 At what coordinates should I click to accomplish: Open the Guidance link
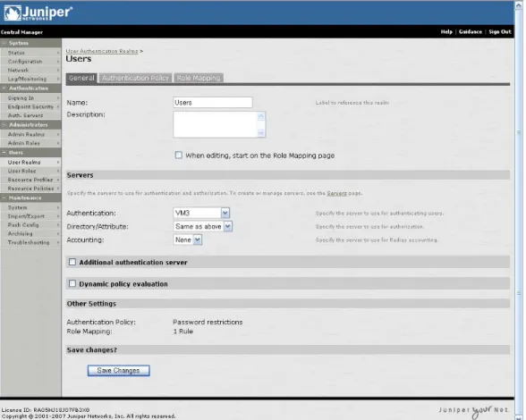[471, 32]
